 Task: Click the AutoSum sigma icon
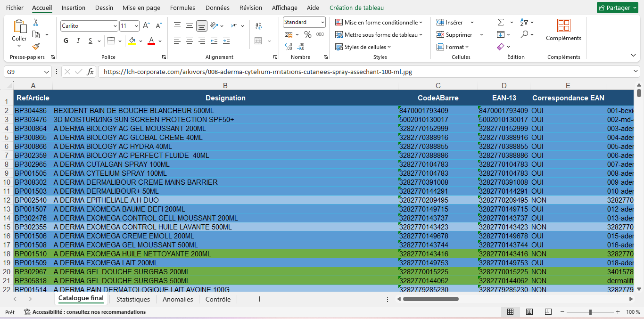pos(501,22)
